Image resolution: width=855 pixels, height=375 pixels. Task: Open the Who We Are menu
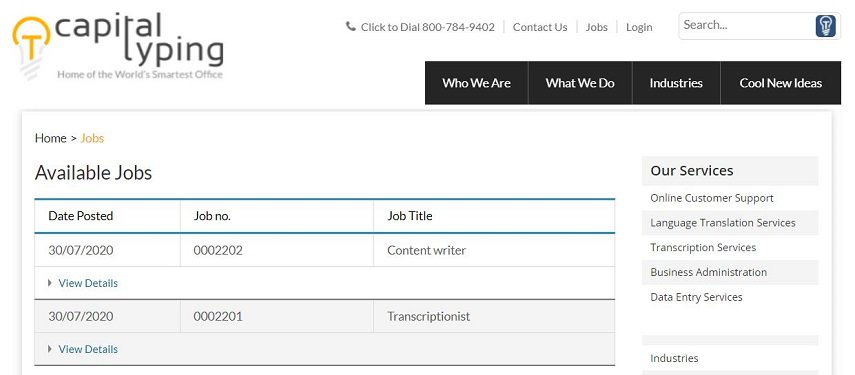(x=477, y=83)
